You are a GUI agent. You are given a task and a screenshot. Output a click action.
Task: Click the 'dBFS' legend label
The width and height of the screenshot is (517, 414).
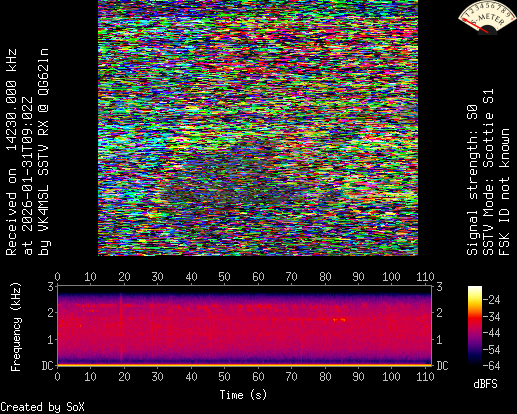pos(485,384)
